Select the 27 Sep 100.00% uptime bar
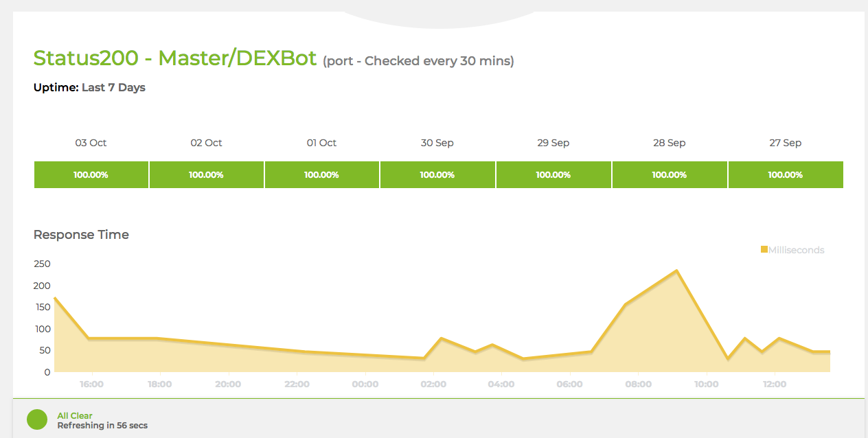This screenshot has height=438, width=868. pyautogui.click(x=786, y=174)
